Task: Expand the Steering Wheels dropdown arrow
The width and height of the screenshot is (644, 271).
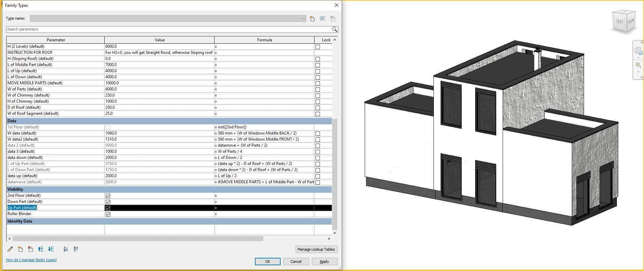Action: coord(638,57)
